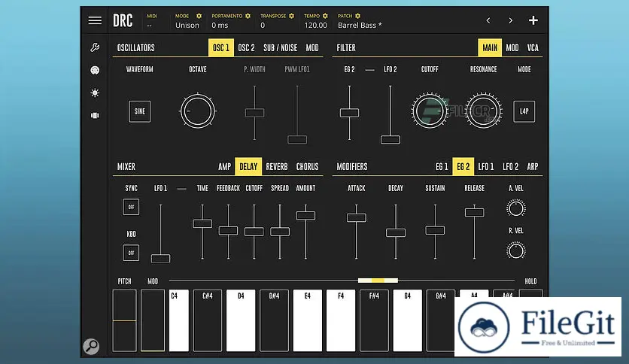
Task: Click the delay FEEDBACK slider handle
Action: pyautogui.click(x=228, y=231)
